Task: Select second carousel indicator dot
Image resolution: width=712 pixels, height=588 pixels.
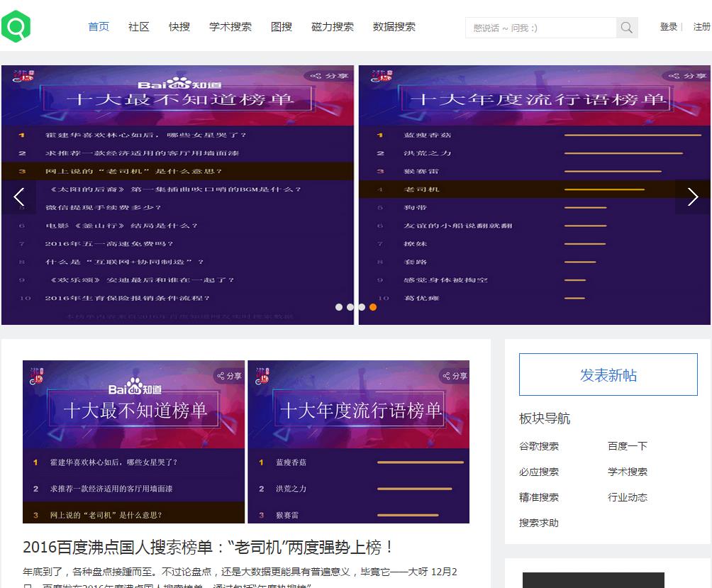Action: [x=350, y=307]
